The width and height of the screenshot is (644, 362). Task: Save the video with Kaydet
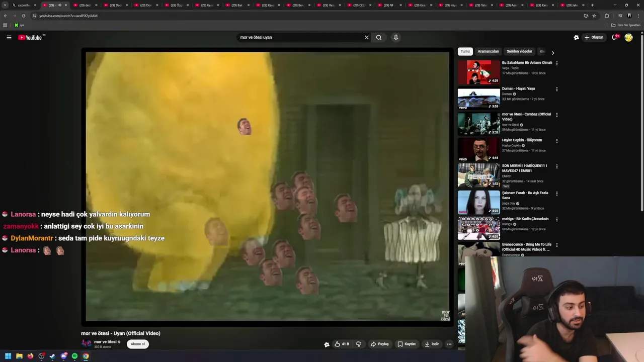[407, 344]
